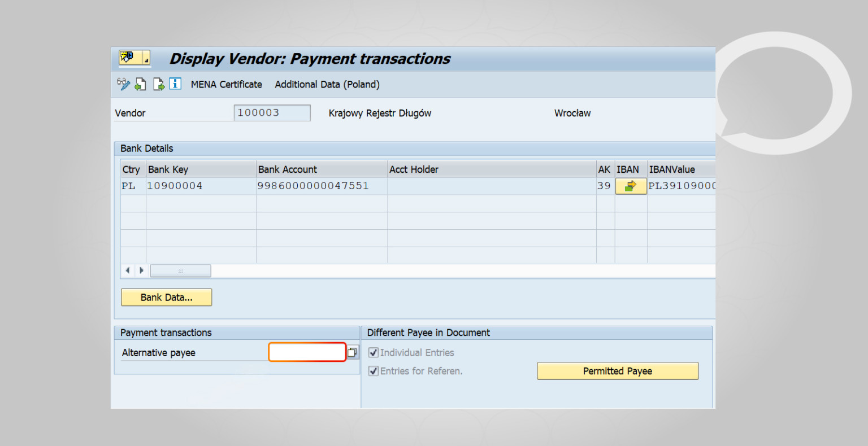Open MENA Certificate
This screenshot has height=446, width=868.
225,84
